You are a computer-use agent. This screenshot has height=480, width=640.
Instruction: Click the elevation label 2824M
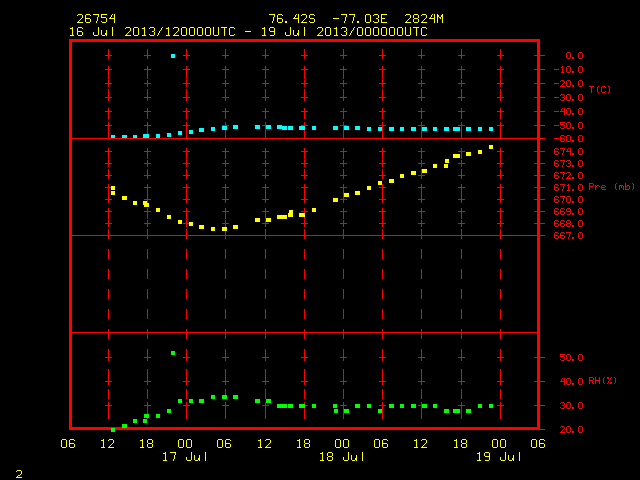click(x=424, y=19)
